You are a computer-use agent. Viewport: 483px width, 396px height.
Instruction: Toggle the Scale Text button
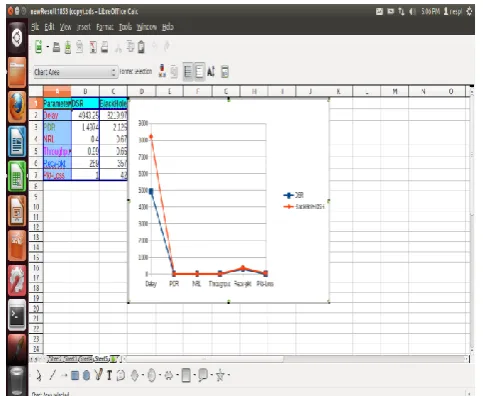tap(211, 71)
